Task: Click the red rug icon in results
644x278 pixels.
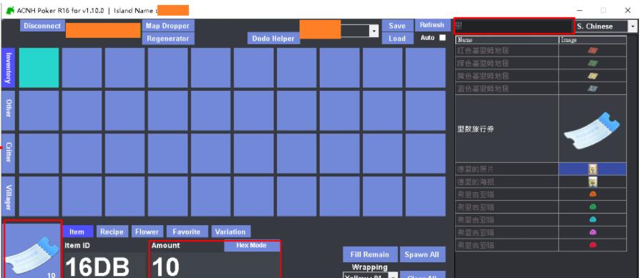Action: pyautogui.click(x=592, y=51)
